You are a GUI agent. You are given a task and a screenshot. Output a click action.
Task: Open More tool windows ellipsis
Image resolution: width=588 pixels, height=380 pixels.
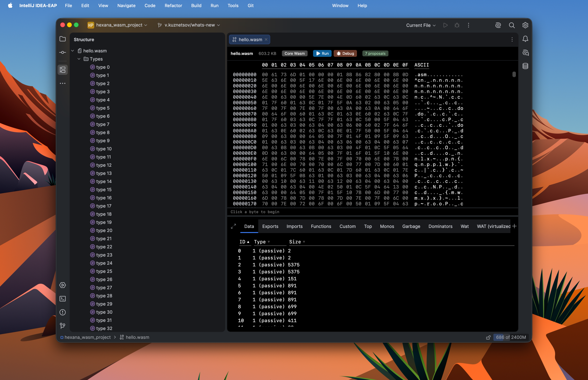pyautogui.click(x=63, y=83)
